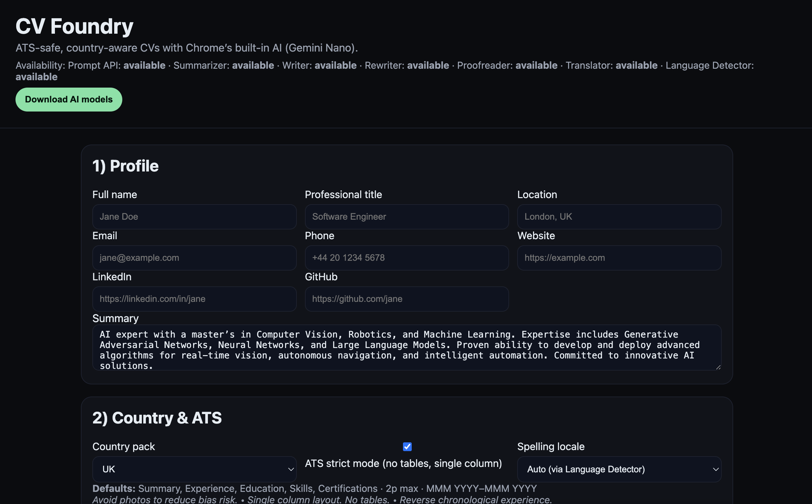Click the ATS strict mode label text
The height and width of the screenshot is (504, 812).
tap(403, 464)
